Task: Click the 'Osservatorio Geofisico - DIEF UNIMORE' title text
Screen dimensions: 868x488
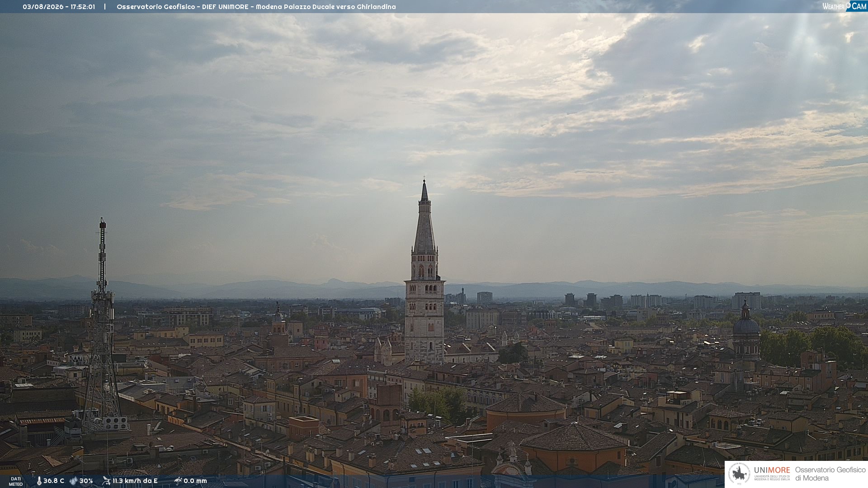Action: tap(183, 7)
